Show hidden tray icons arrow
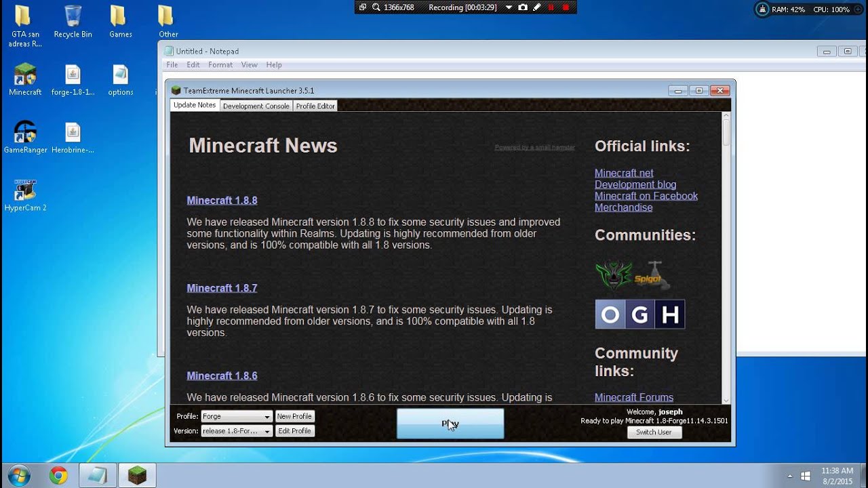 pyautogui.click(x=790, y=476)
